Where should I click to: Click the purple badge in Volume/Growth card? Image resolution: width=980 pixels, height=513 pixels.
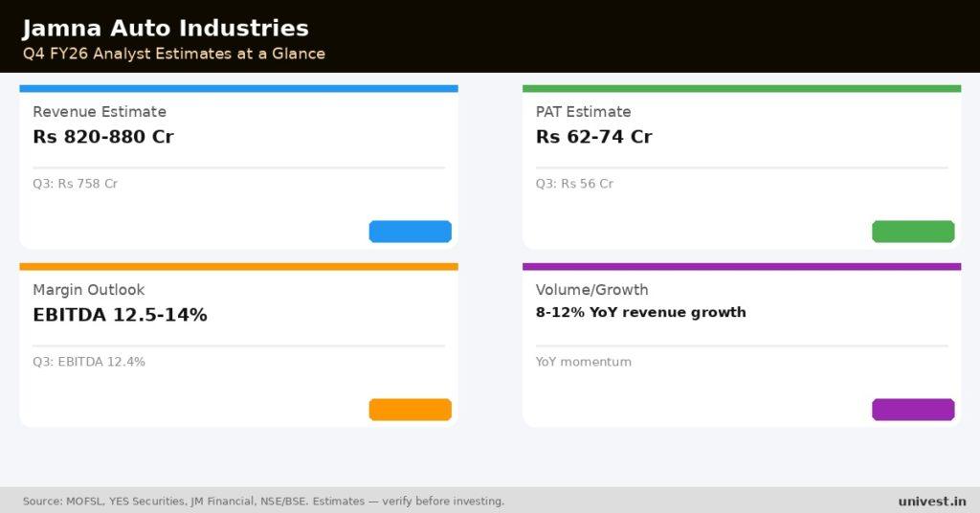pos(913,410)
